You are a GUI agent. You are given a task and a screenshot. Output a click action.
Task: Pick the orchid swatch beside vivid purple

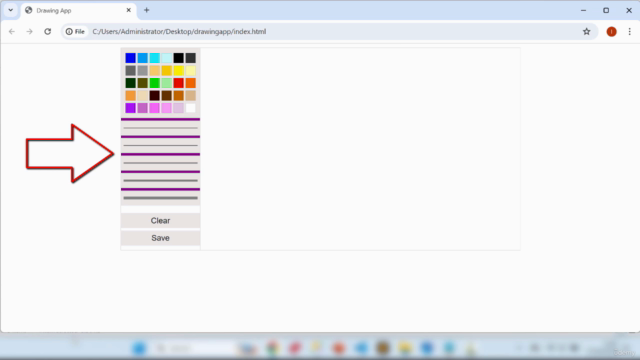point(142,108)
